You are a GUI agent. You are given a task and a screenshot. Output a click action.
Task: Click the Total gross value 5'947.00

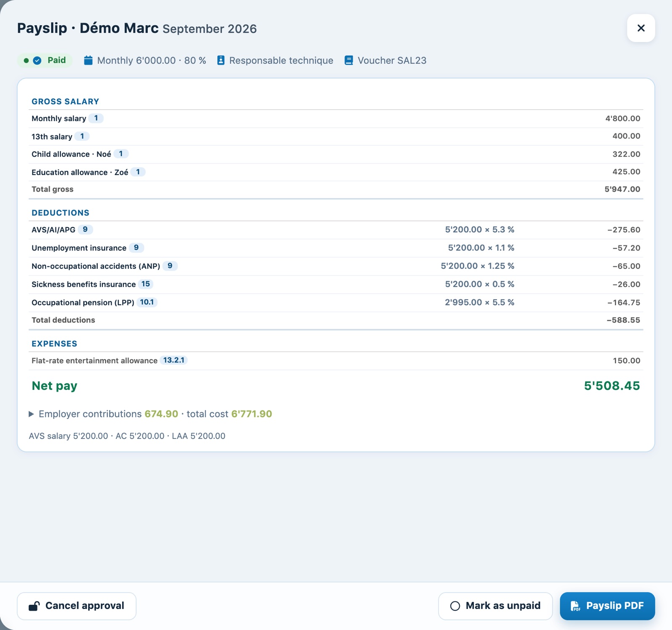(x=622, y=189)
